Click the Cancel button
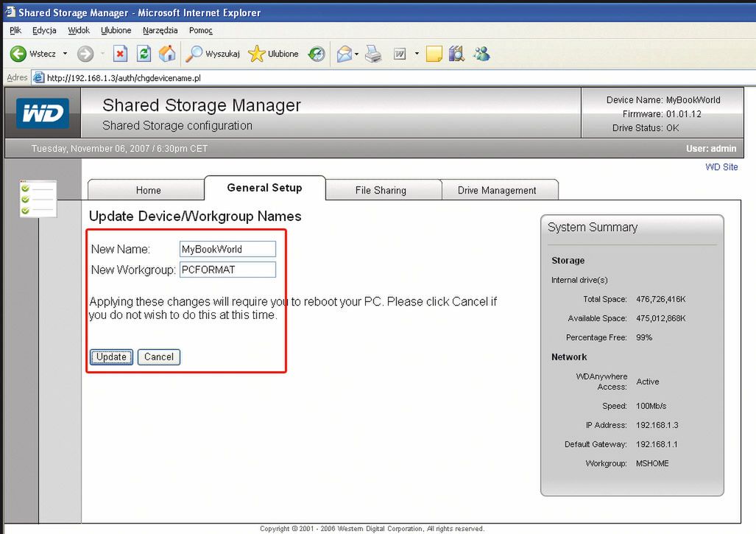Image resolution: width=756 pixels, height=534 pixels. (x=158, y=357)
